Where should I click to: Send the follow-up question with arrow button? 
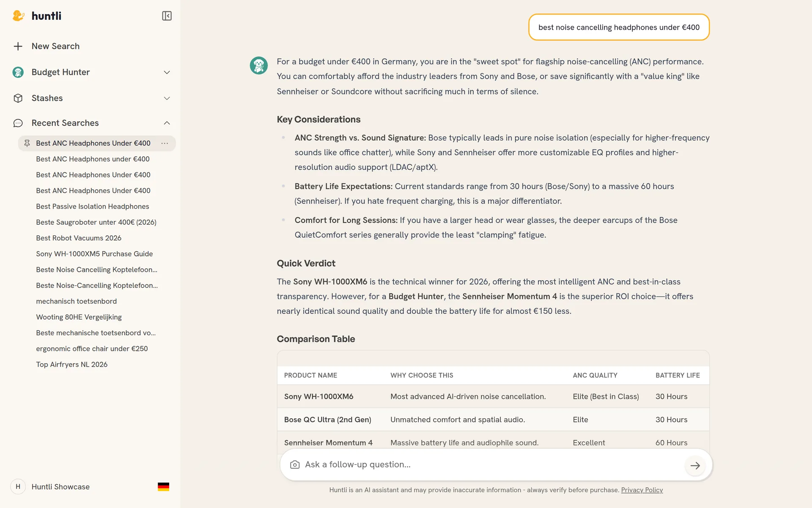[695, 465]
